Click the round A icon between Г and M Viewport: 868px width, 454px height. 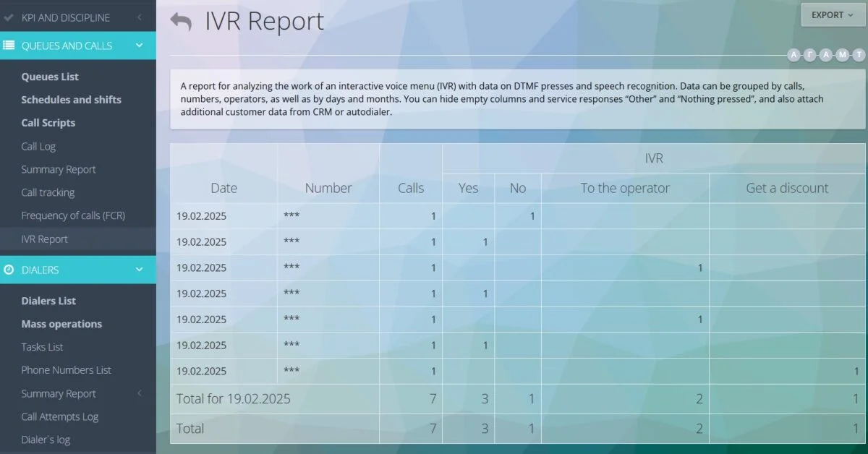click(826, 55)
